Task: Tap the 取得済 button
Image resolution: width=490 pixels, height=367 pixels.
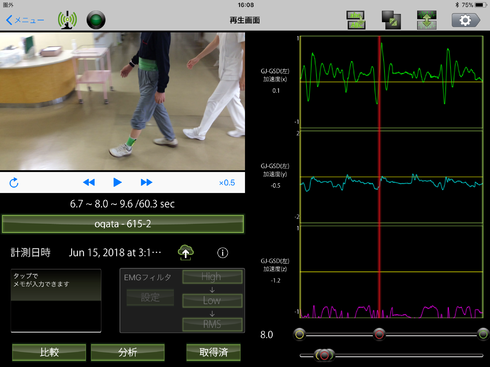Action: [213, 352]
